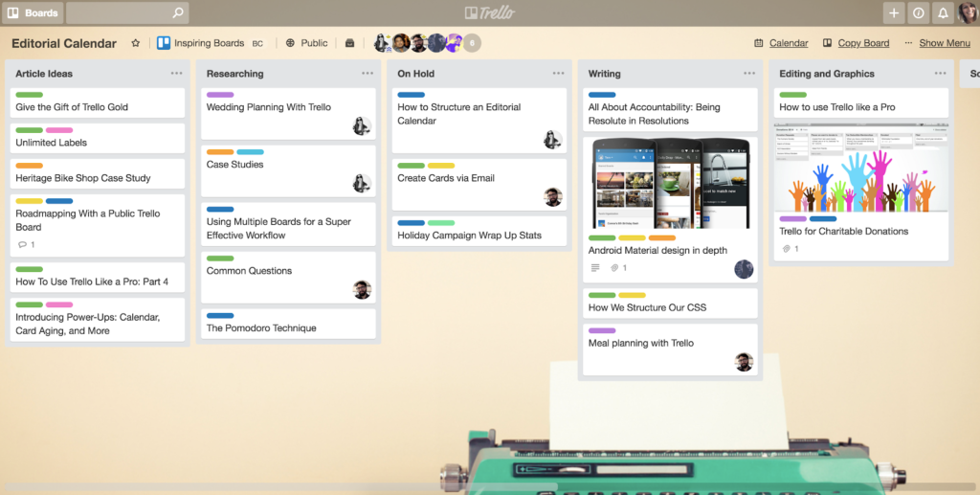Open Using Multiple Boards card
Screen dimensions: 980x495
click(x=288, y=224)
